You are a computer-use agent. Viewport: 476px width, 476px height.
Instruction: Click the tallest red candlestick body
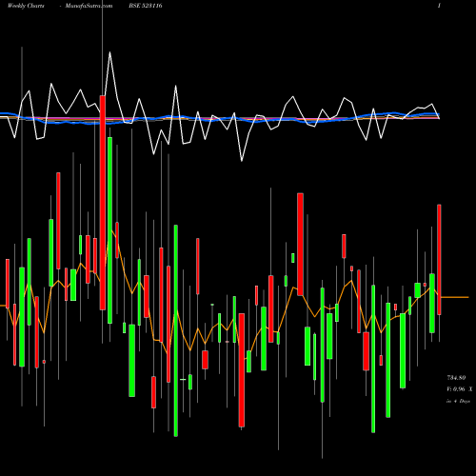pyautogui.click(x=103, y=203)
